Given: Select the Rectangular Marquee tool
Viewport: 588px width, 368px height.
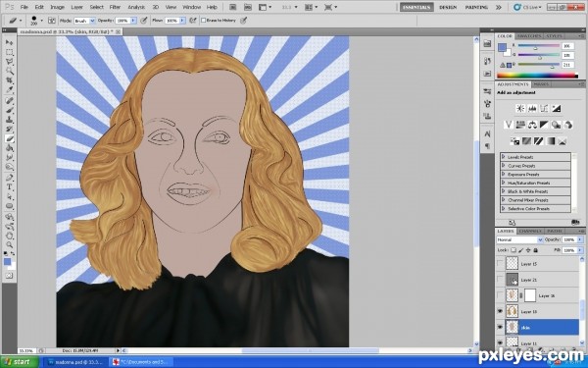Looking at the screenshot, I should click(x=10, y=52).
